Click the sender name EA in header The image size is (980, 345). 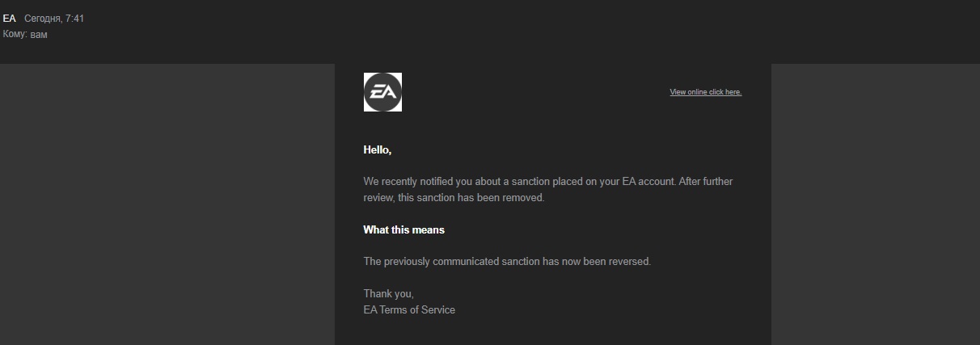10,19
